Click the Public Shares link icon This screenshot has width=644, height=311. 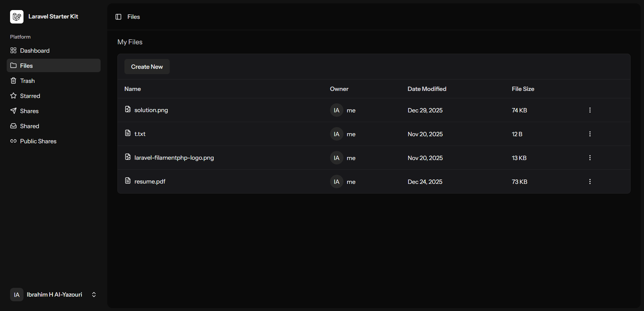pos(13,141)
